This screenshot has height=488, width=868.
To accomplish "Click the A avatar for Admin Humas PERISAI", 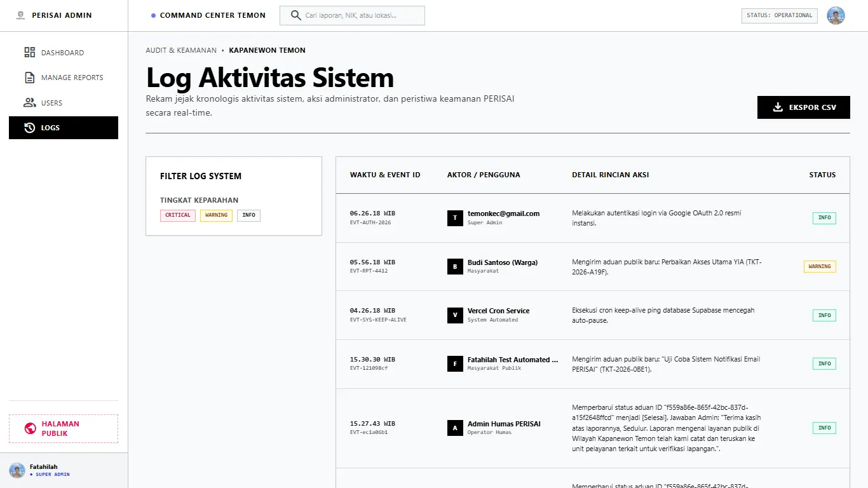I will (455, 428).
